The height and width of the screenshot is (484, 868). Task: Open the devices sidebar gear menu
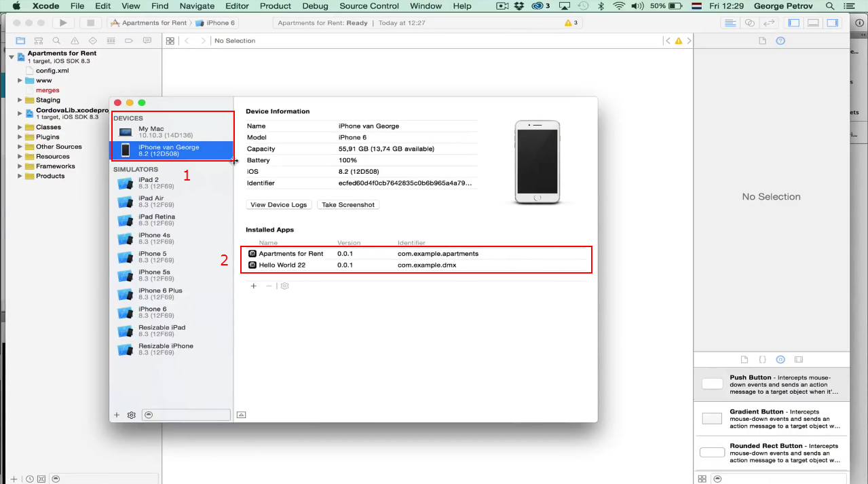(x=132, y=415)
